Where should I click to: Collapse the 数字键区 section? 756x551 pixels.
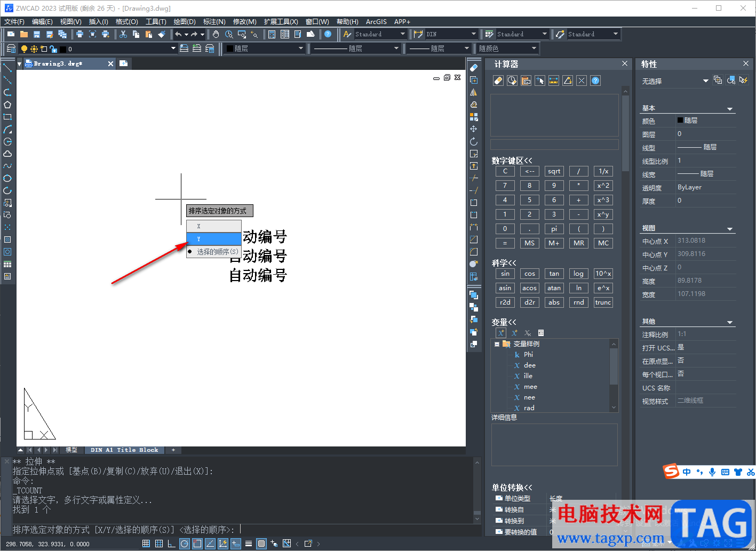(x=512, y=161)
